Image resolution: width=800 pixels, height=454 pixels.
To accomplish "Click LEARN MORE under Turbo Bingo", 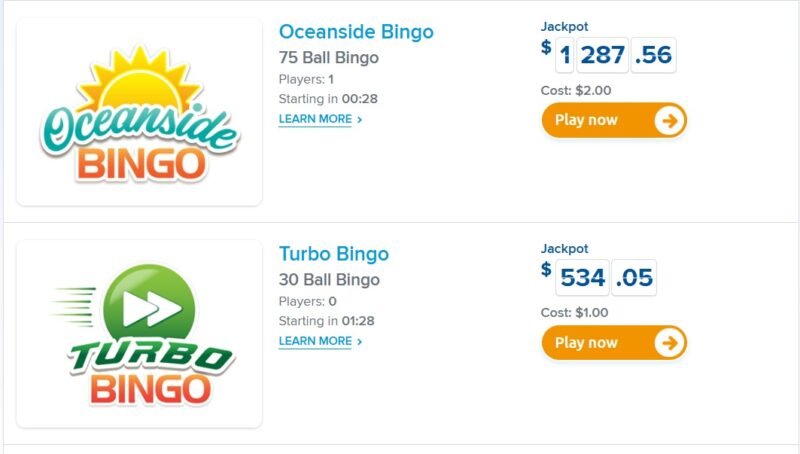I will coord(315,341).
